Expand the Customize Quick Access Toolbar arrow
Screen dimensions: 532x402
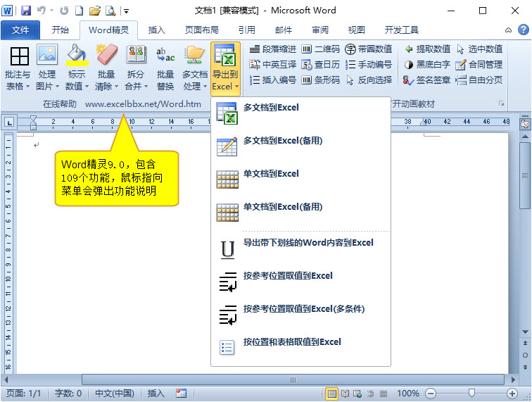tap(126, 11)
